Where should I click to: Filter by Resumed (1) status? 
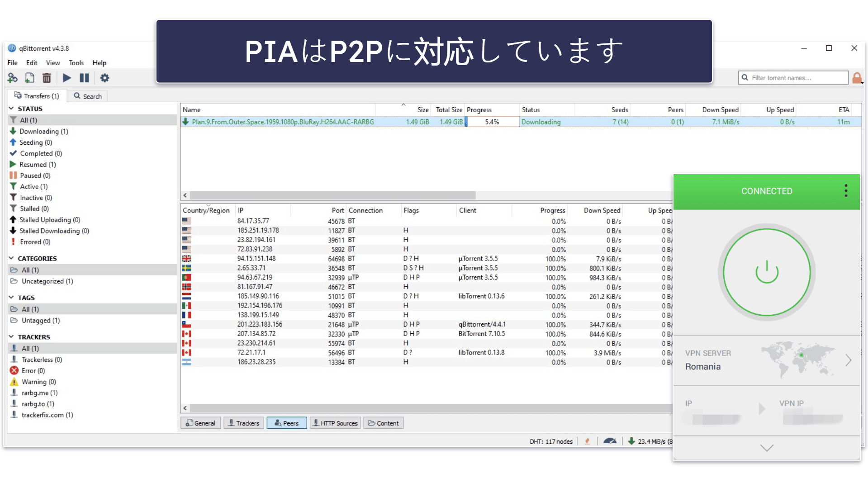tap(38, 165)
